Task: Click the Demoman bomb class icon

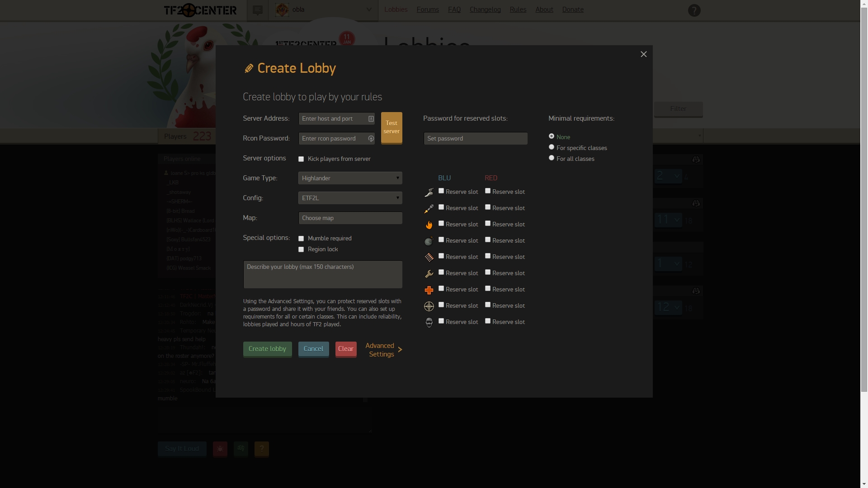Action: pos(429,241)
